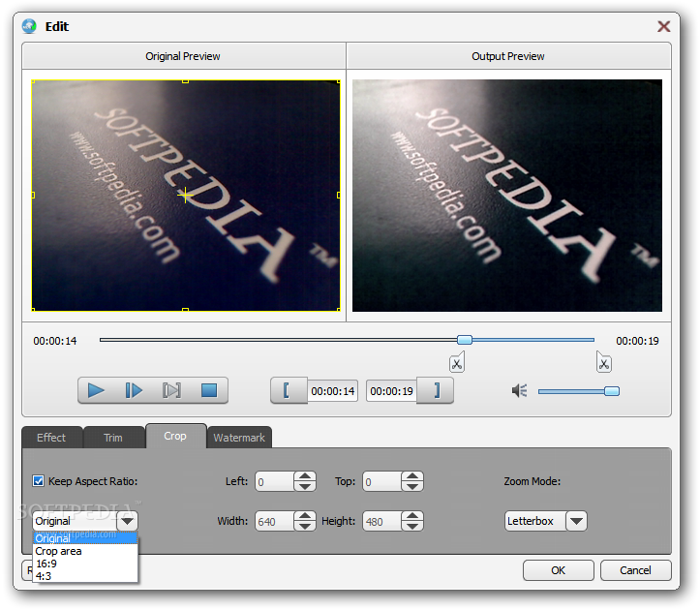
Task: Click top-middle crop handle in Original Preview
Action: tap(185, 81)
